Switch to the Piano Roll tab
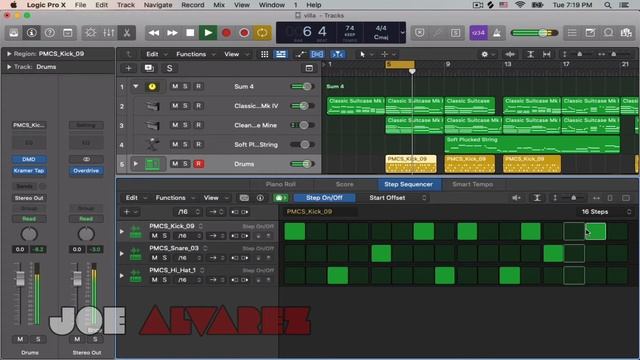The width and height of the screenshot is (640, 360). 280,184
